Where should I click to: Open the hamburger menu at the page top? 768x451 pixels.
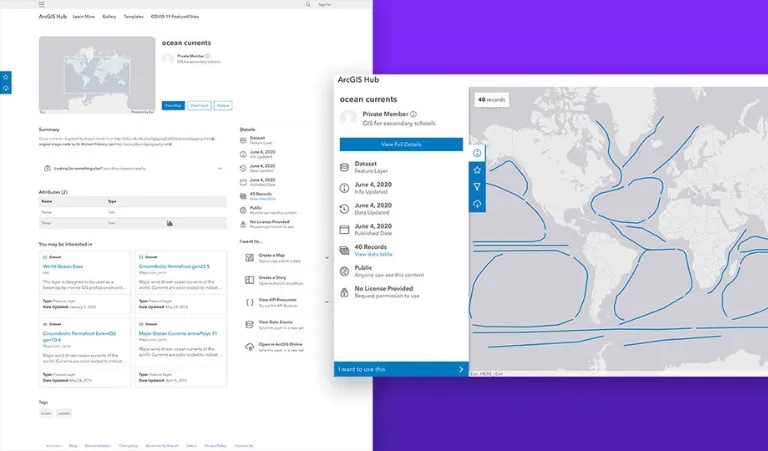coord(42,4)
